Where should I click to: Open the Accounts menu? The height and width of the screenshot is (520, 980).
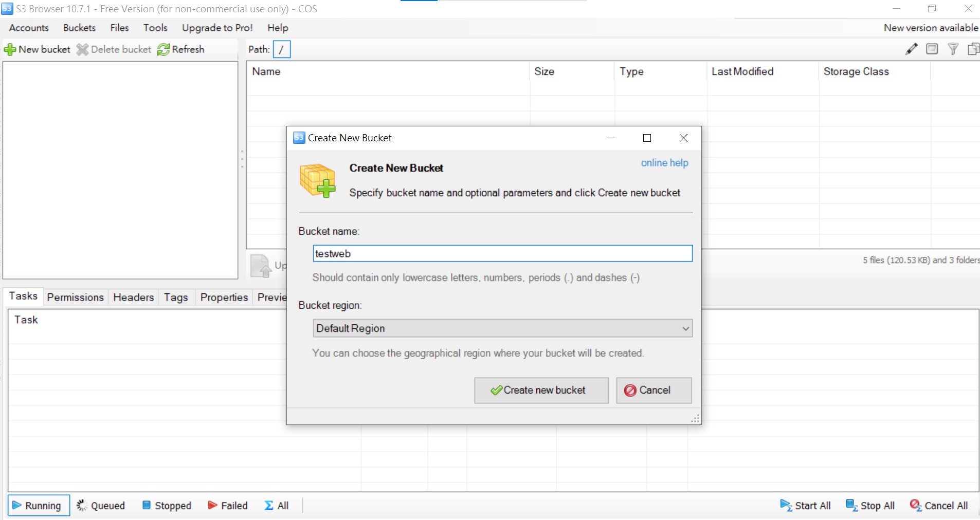[29, 28]
